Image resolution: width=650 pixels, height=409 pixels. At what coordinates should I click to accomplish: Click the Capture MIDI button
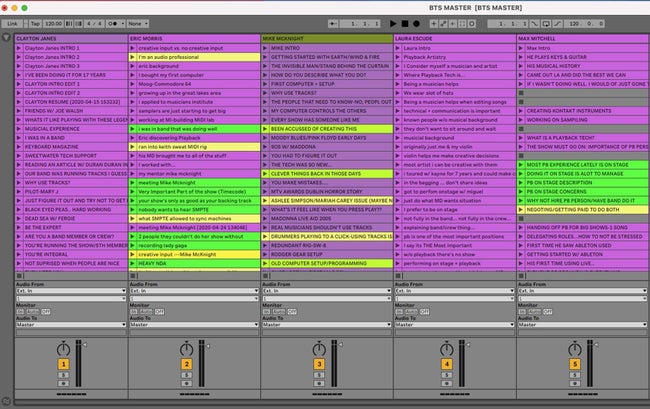(x=462, y=24)
